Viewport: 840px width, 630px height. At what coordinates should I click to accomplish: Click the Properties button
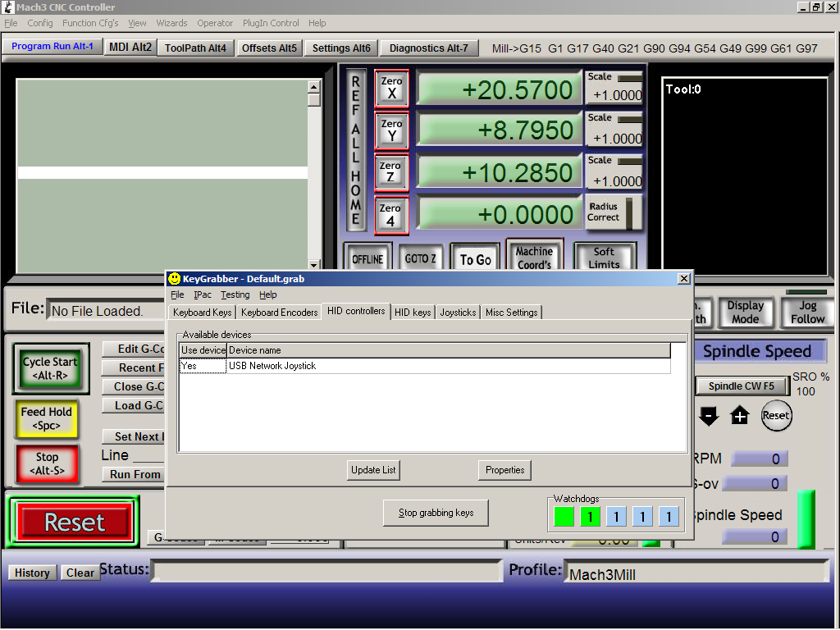click(x=504, y=470)
